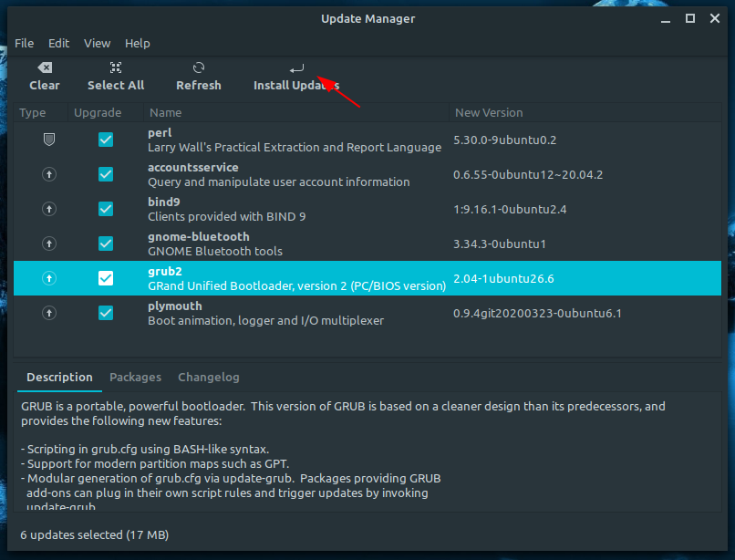The height and width of the screenshot is (560, 735).
Task: Click the upgrade arrow icon for plymouth
Action: (49, 313)
